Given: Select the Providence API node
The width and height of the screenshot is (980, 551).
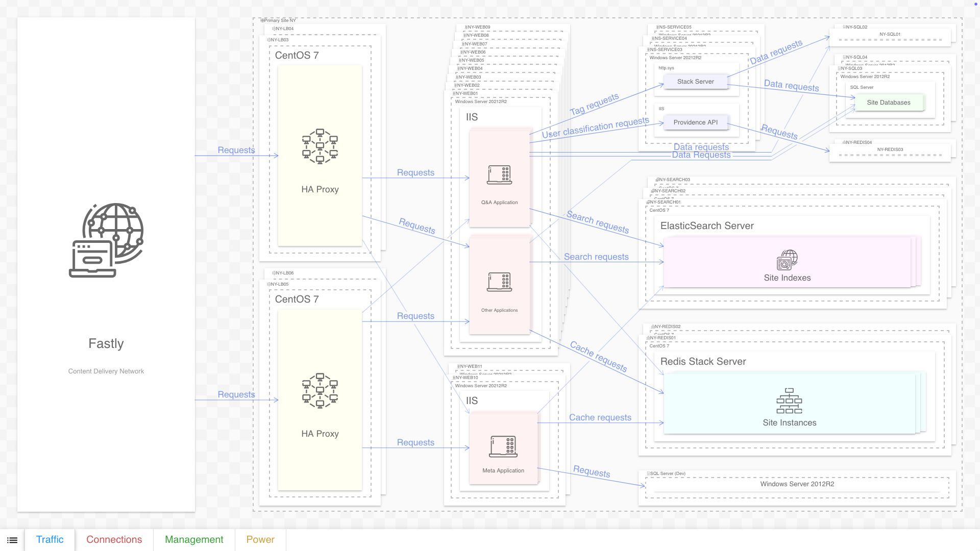Looking at the screenshot, I should 695,122.
